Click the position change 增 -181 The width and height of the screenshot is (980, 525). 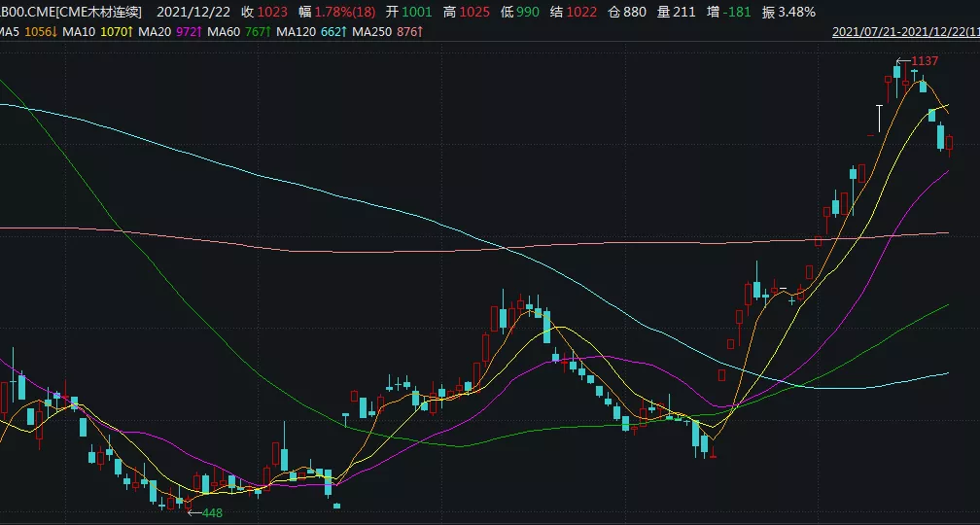point(729,12)
